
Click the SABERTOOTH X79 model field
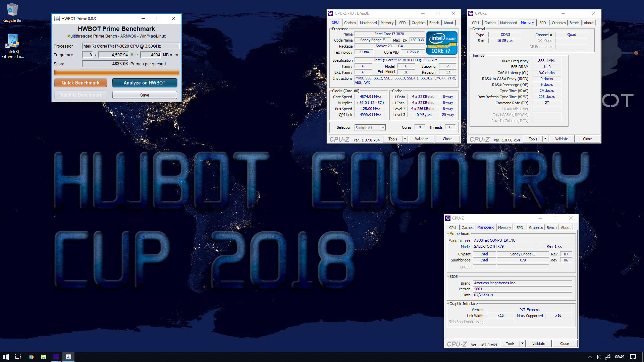[504, 246]
